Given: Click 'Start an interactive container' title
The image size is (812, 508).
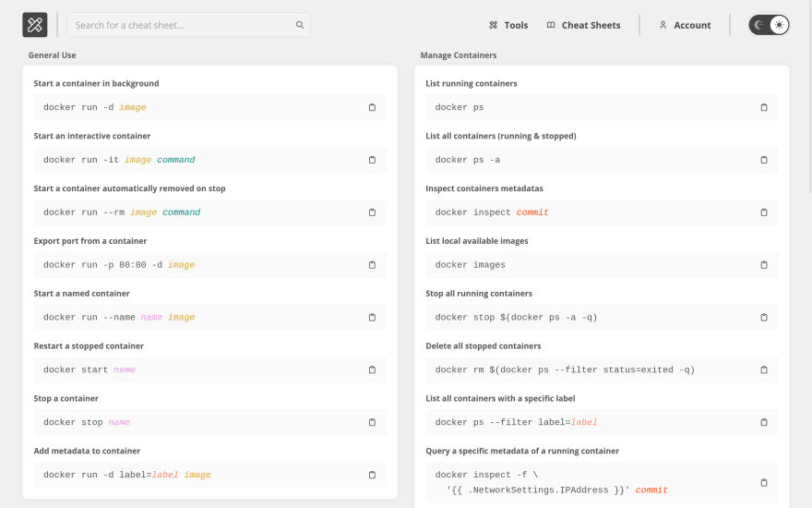Looking at the screenshot, I should [92, 136].
